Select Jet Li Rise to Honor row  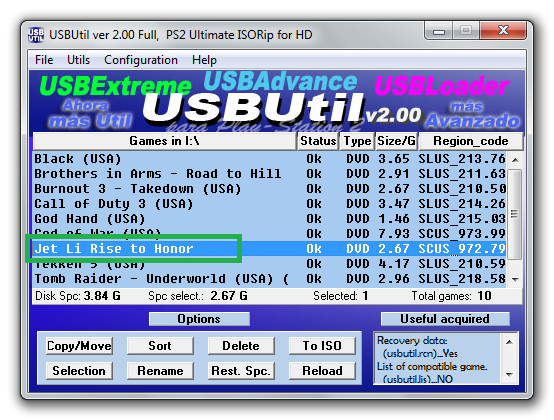[x=269, y=249]
